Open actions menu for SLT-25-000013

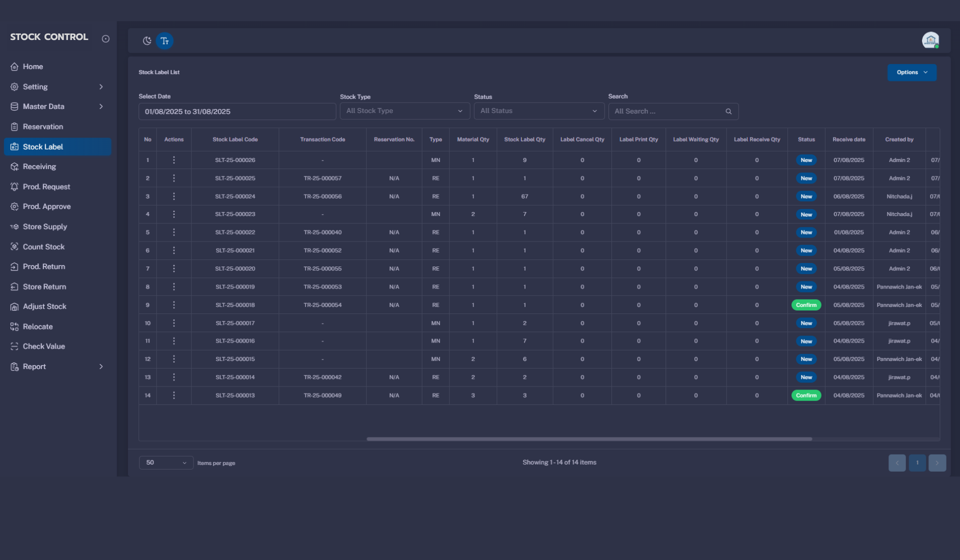(x=173, y=395)
